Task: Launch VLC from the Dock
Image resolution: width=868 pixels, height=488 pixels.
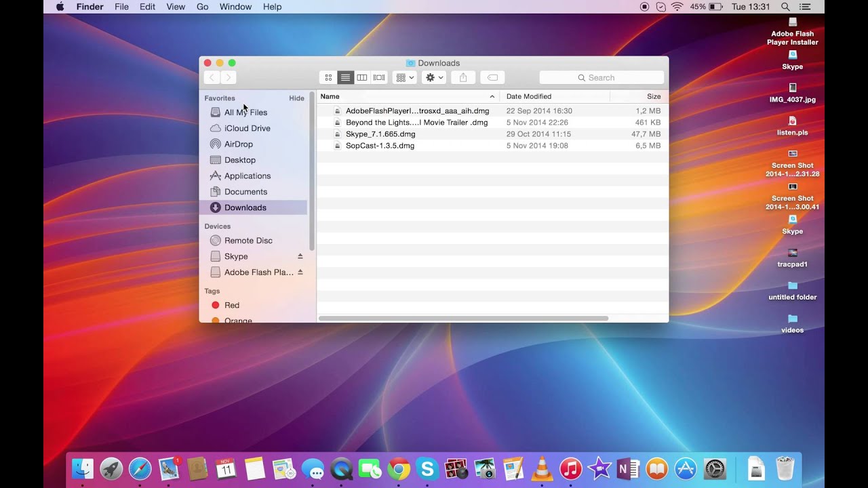Action: [542, 468]
